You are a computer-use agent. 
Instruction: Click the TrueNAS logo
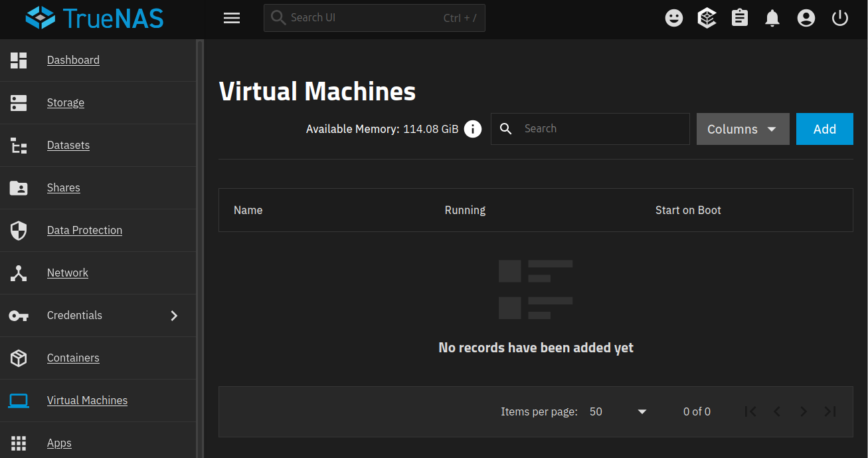point(94,18)
